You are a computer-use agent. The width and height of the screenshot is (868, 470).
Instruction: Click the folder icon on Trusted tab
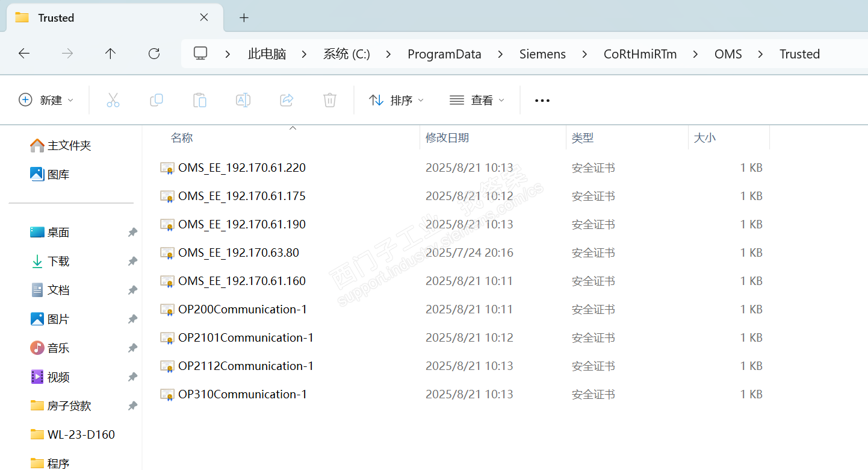(22, 17)
